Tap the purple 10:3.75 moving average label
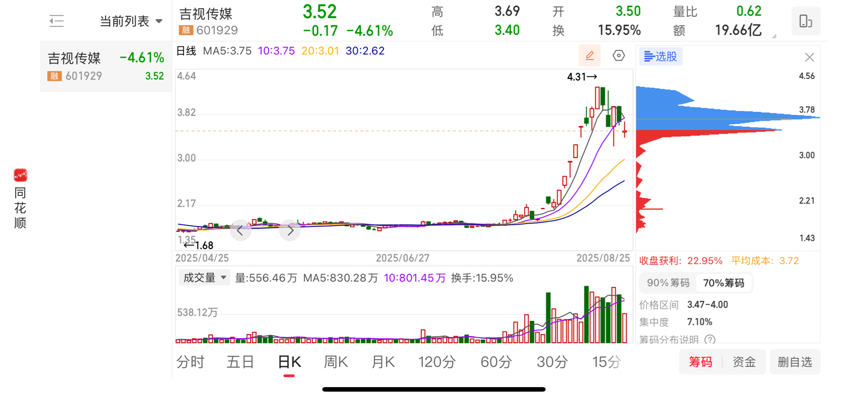 (x=276, y=51)
